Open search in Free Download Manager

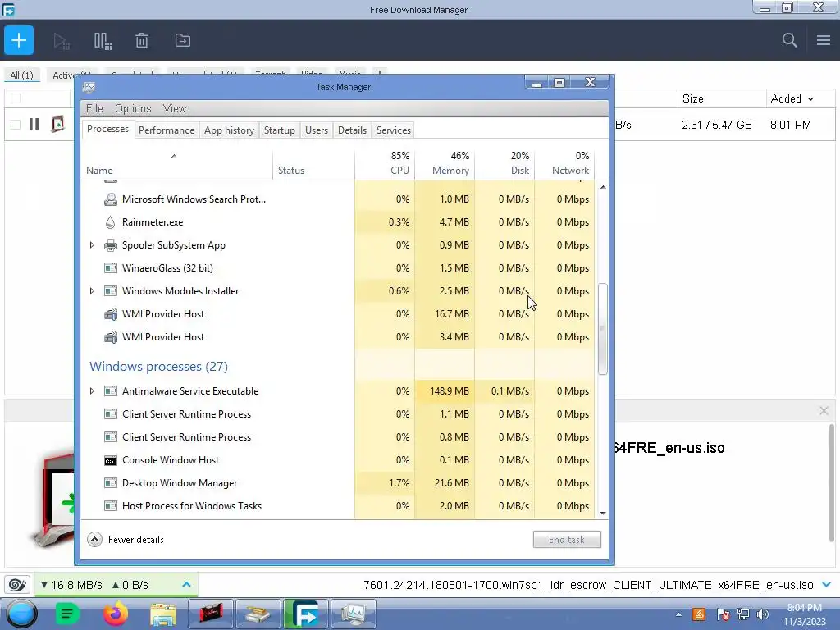pyautogui.click(x=789, y=40)
